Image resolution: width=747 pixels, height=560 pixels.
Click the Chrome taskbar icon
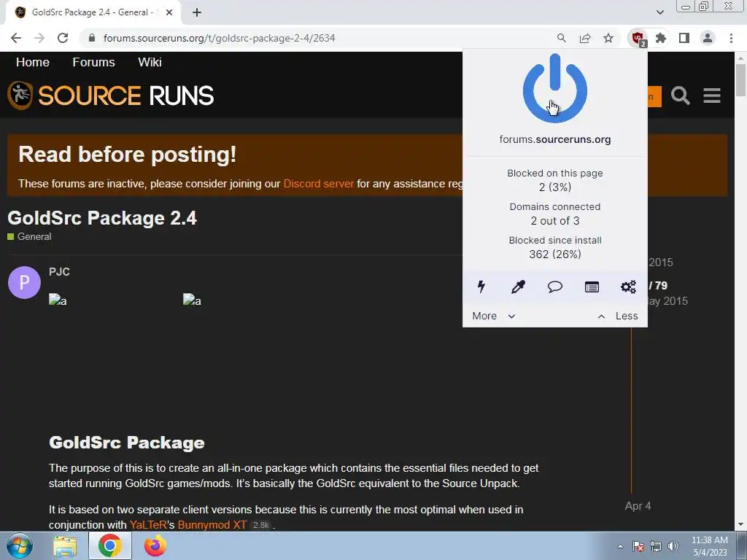point(109,546)
